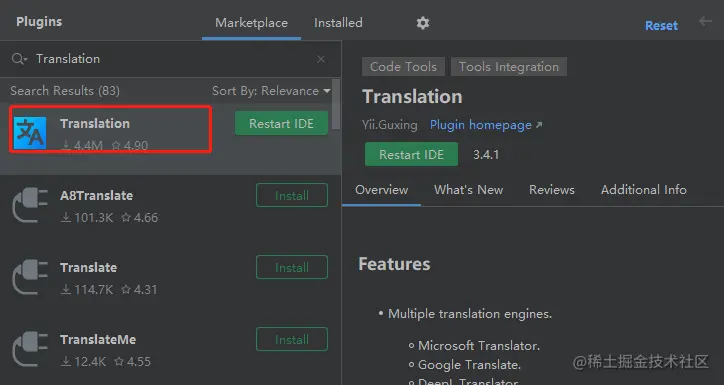Click the Translation plugin logo icon

coord(30,133)
